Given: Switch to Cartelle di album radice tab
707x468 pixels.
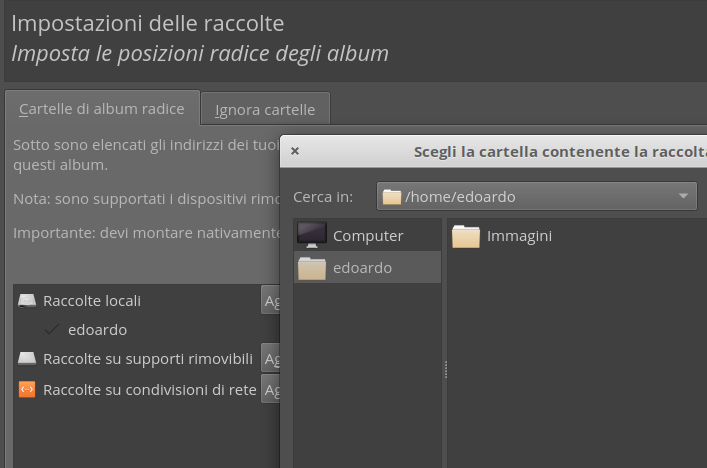Looking at the screenshot, I should coord(101,109).
